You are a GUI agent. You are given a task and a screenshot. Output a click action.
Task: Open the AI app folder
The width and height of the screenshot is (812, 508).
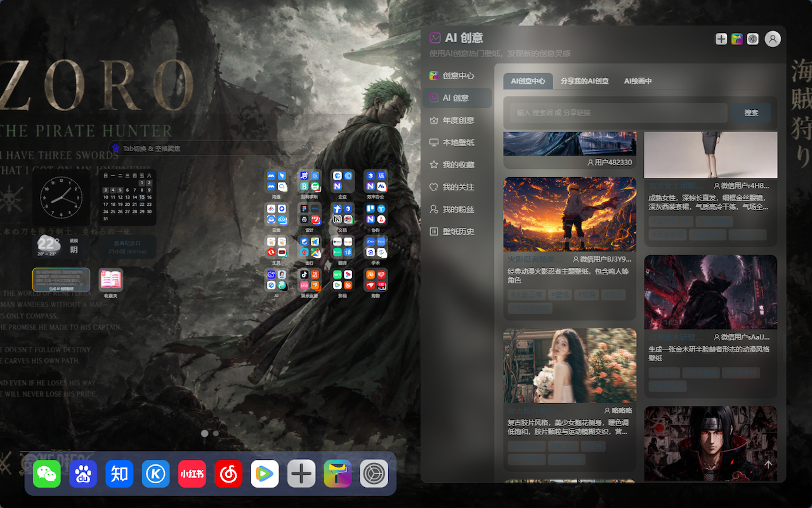[x=277, y=280]
